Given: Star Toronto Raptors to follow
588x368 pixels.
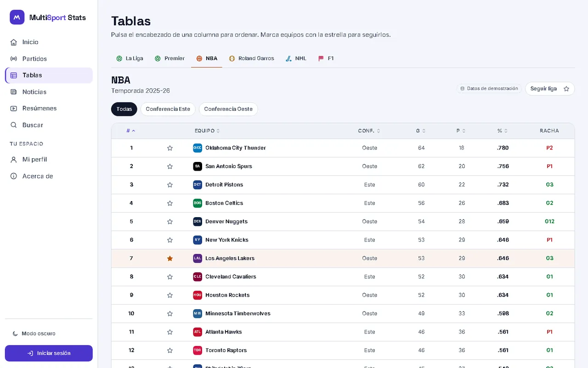Looking at the screenshot, I should [x=170, y=351].
